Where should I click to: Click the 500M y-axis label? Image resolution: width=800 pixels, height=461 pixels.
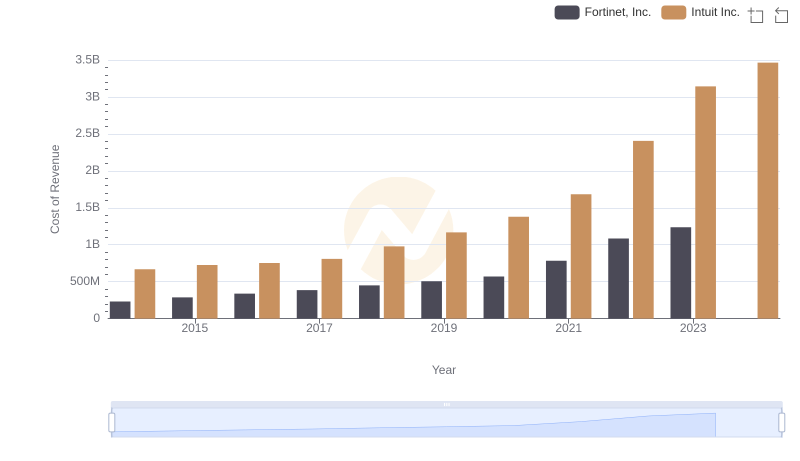click(x=85, y=281)
